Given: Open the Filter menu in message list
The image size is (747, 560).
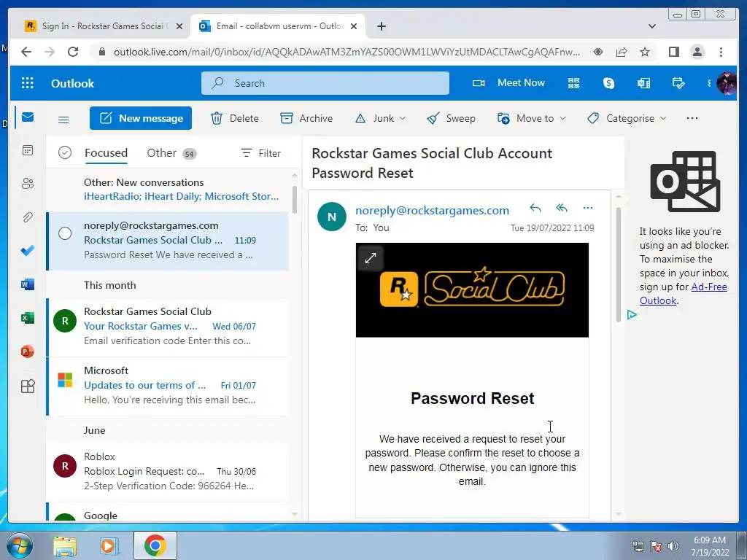Looking at the screenshot, I should point(260,153).
